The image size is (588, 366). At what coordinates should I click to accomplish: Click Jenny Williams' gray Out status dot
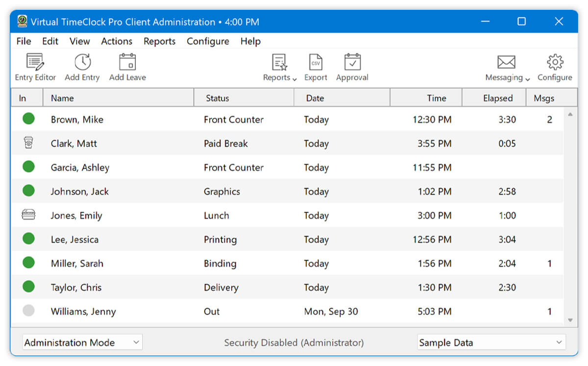point(28,311)
